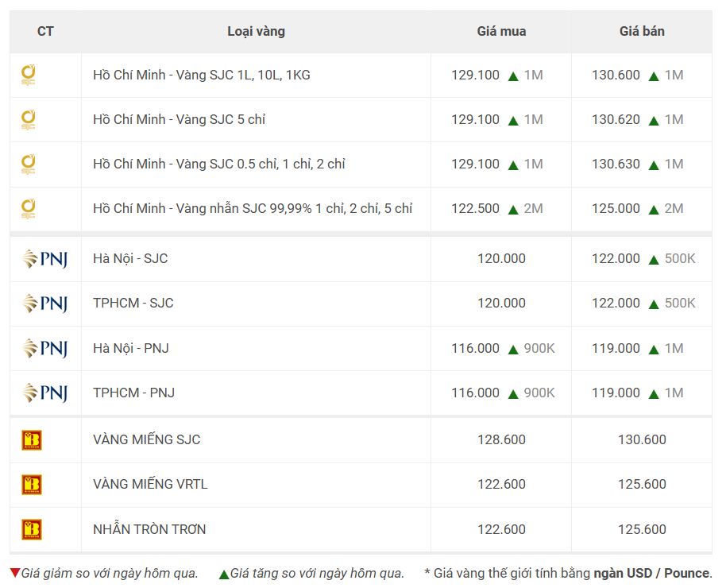
Task: Select the Hà Nội - PNJ gold type text
Action: 131,348
